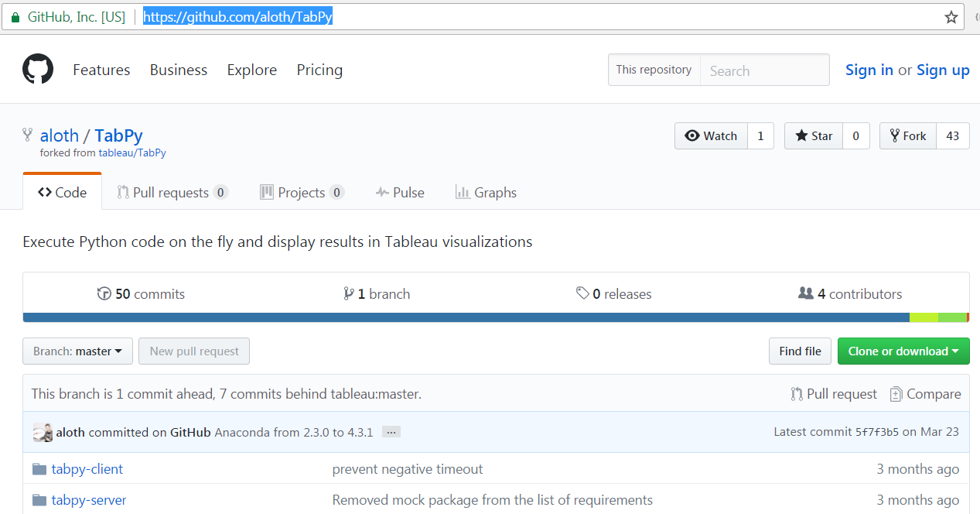Click the Compare link
This screenshot has height=514, width=980.
click(926, 394)
